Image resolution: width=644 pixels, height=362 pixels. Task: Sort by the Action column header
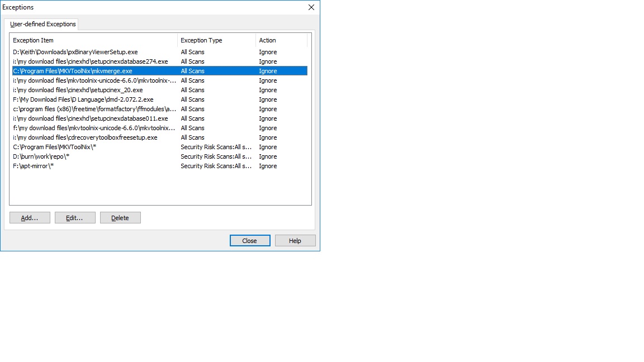pos(281,40)
